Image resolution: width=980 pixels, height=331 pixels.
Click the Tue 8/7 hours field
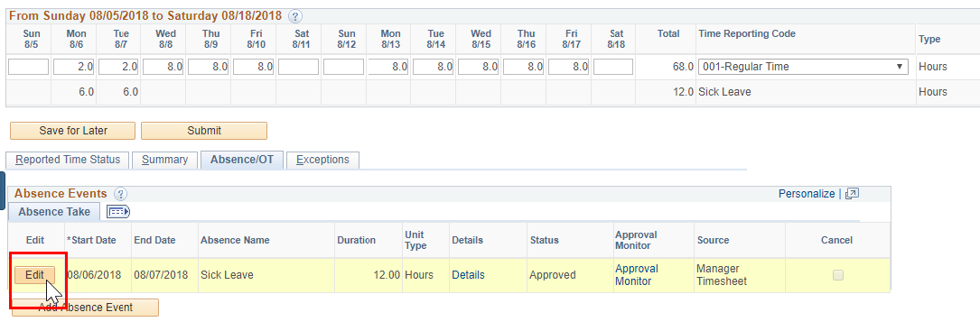pos(118,66)
